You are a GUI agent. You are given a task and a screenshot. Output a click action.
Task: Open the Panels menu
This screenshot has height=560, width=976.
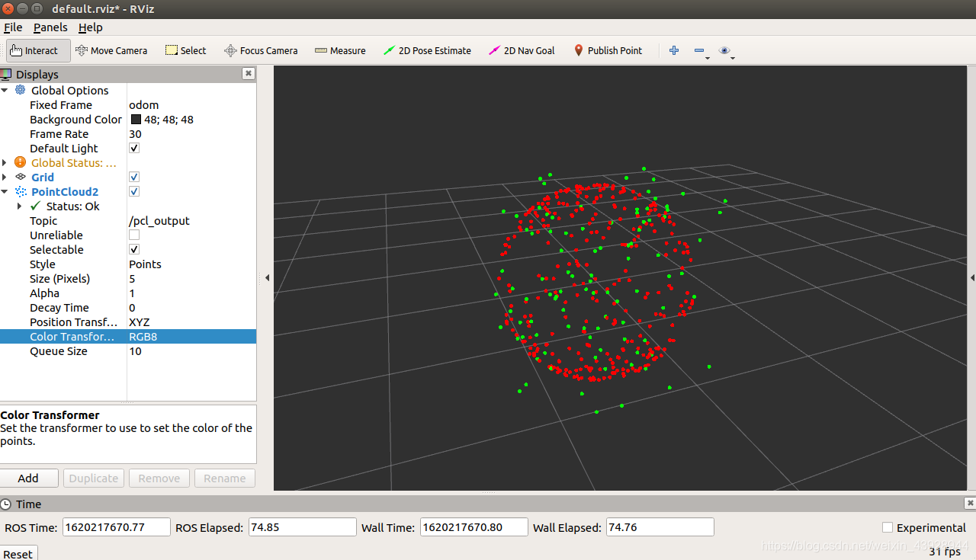(x=50, y=27)
